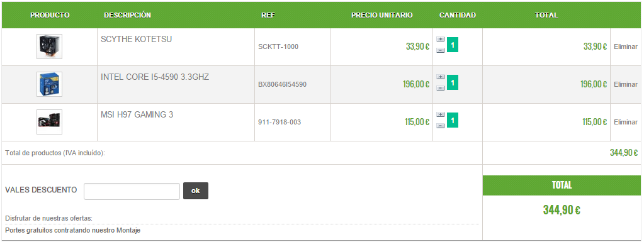Increase Intel Core i5-4590 quantity plus icon
Viewport: 644px width, 242px height.
440,77
